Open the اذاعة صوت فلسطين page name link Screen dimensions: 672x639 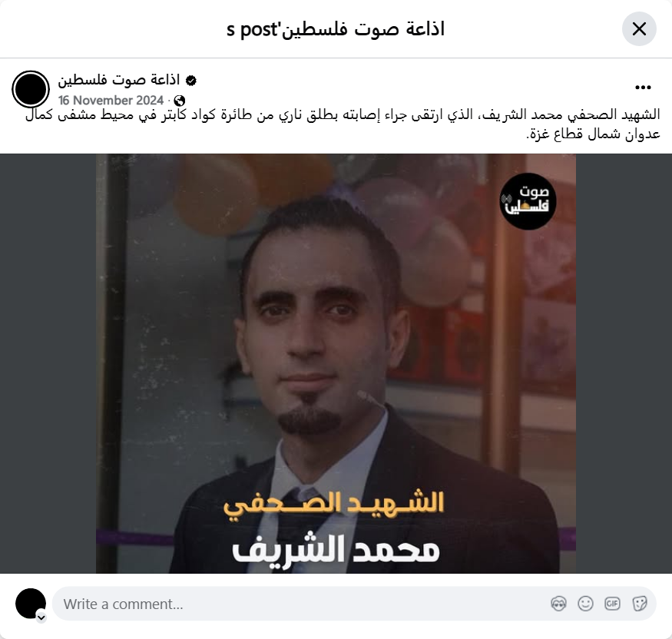(119, 80)
